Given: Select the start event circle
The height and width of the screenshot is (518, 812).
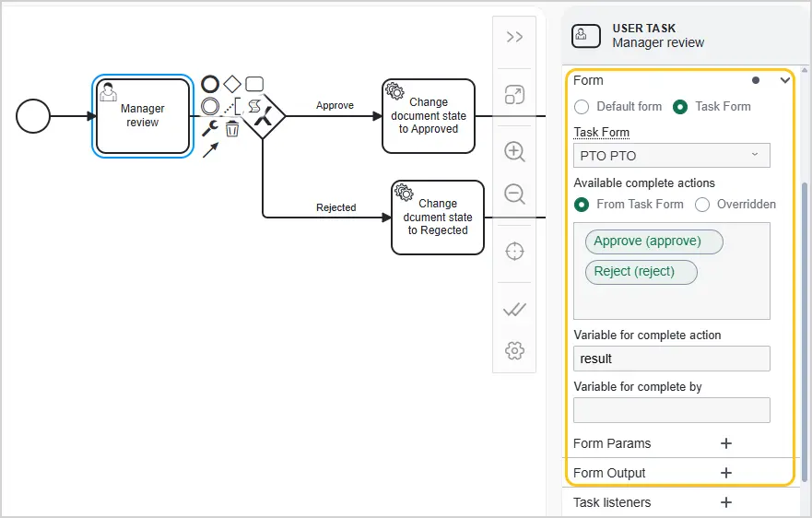Looking at the screenshot, I should pos(33,116).
